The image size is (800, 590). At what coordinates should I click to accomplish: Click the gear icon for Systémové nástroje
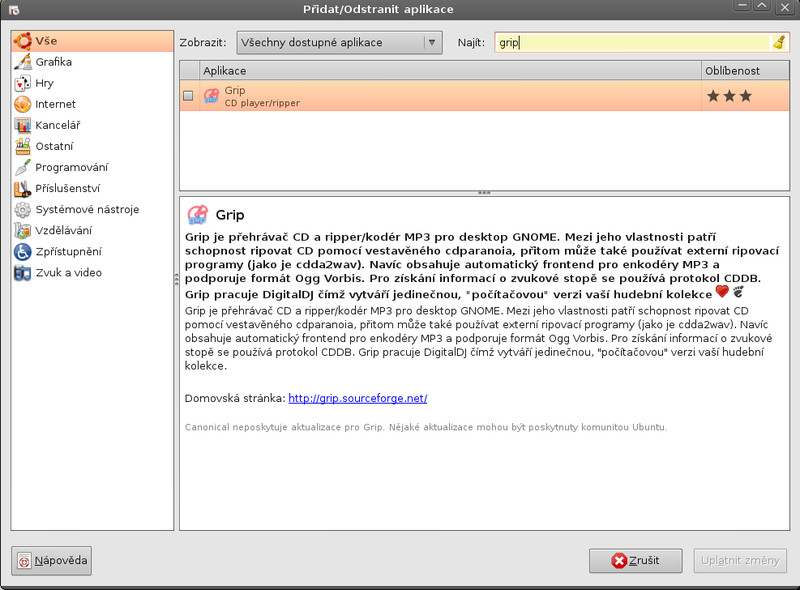(x=22, y=210)
